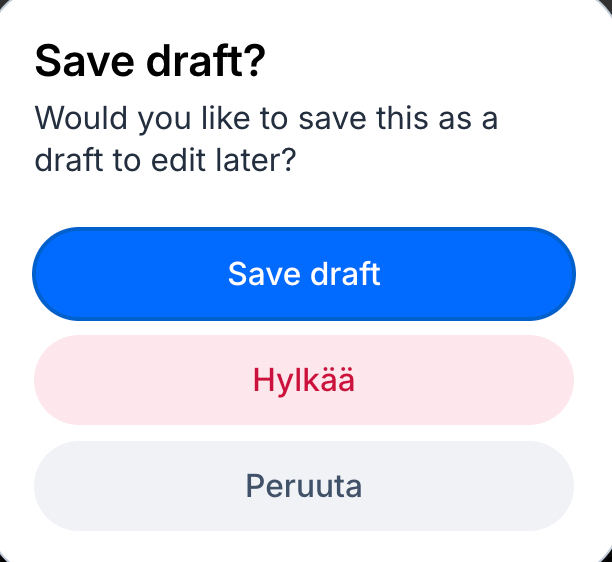Activate the bottom dialog button, Peruuta
Image resolution: width=612 pixels, height=562 pixels.
pos(304,486)
